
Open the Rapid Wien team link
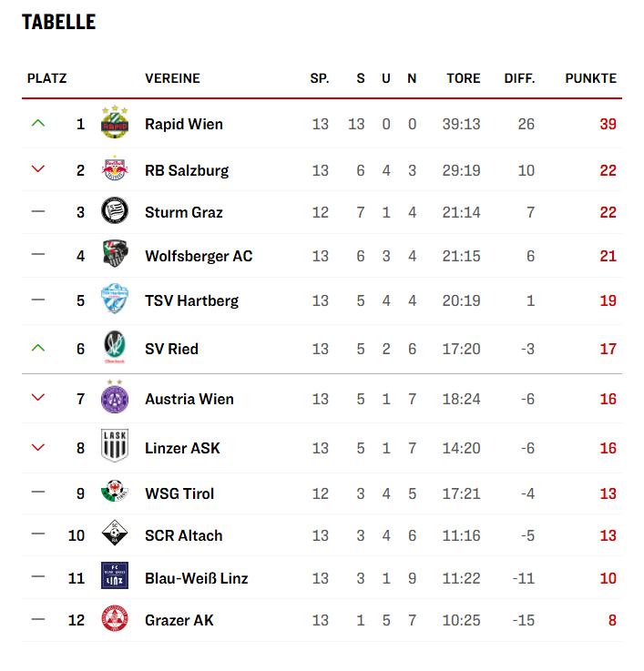183,124
